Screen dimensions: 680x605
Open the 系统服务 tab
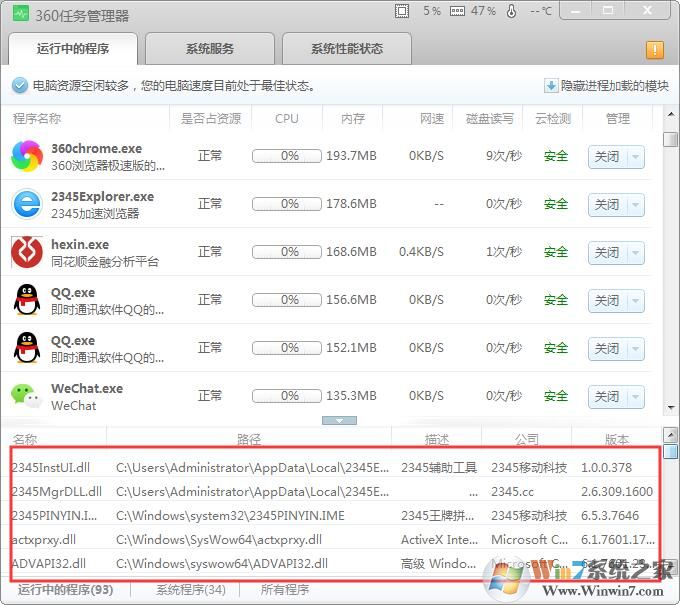point(210,49)
